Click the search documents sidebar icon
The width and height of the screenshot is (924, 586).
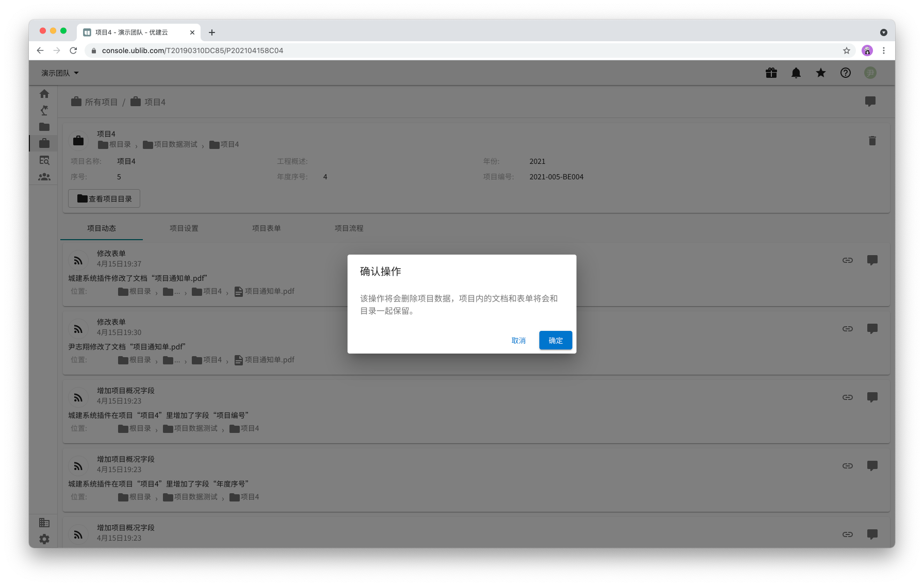[x=44, y=160]
